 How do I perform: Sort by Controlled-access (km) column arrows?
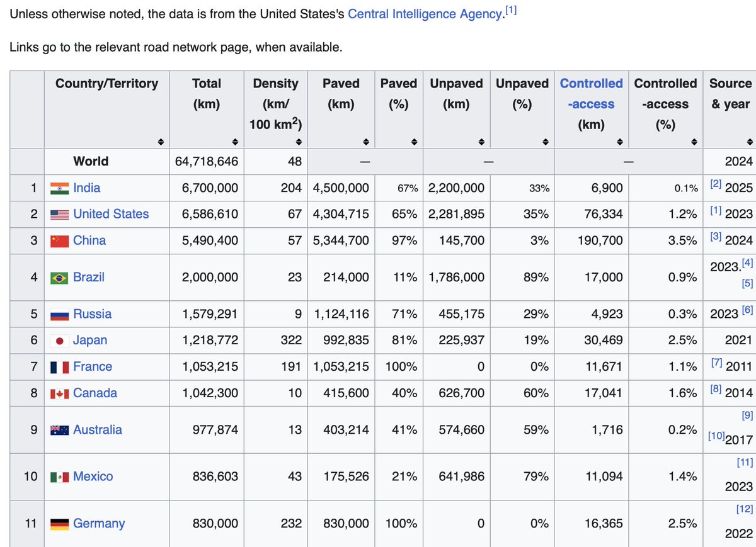[619, 140]
